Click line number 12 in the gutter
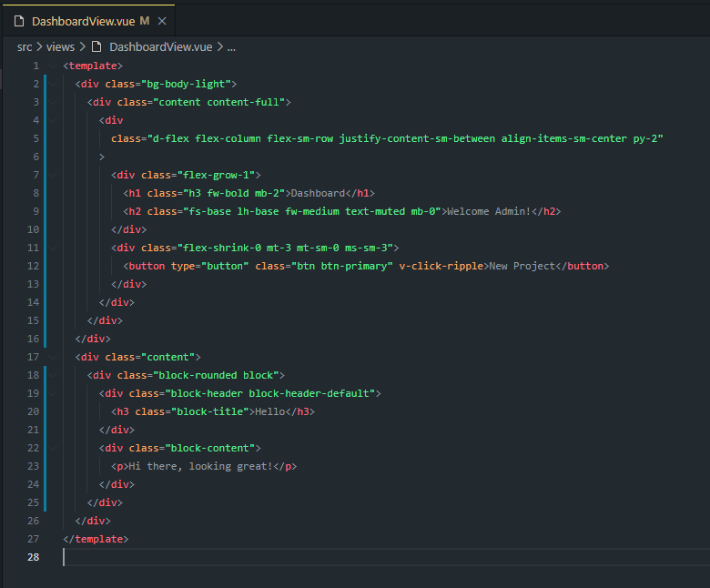The image size is (710, 588). 33,266
